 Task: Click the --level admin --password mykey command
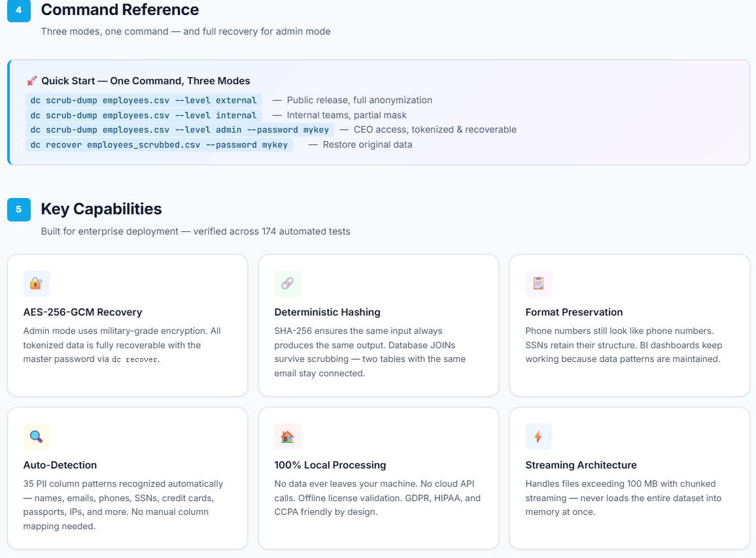tap(180, 129)
